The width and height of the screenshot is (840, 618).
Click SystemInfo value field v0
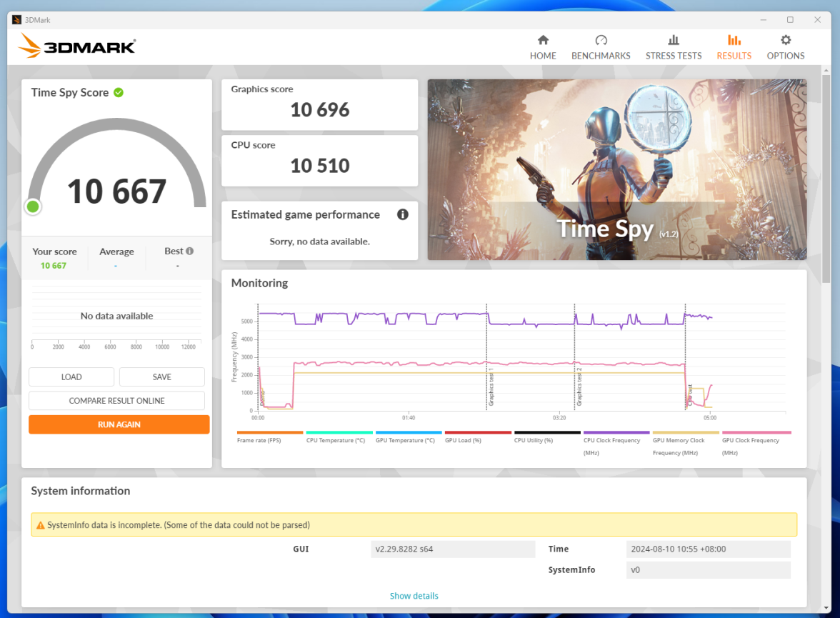tap(709, 569)
